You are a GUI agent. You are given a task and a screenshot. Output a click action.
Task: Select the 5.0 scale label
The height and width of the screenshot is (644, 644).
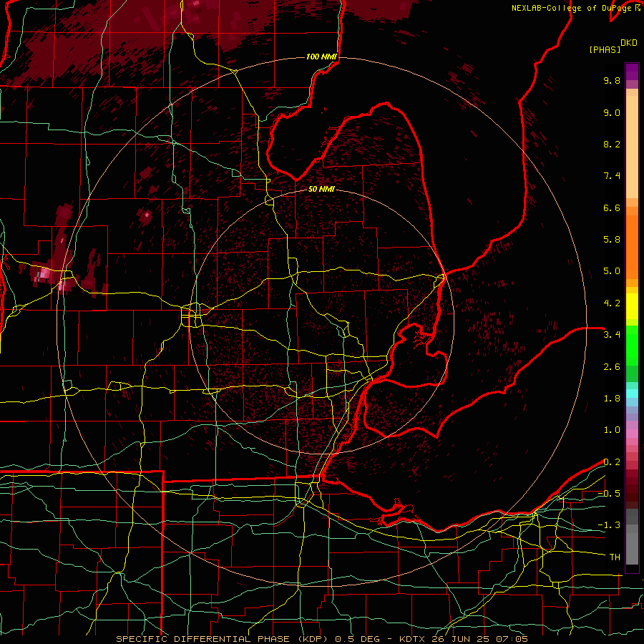(612, 271)
